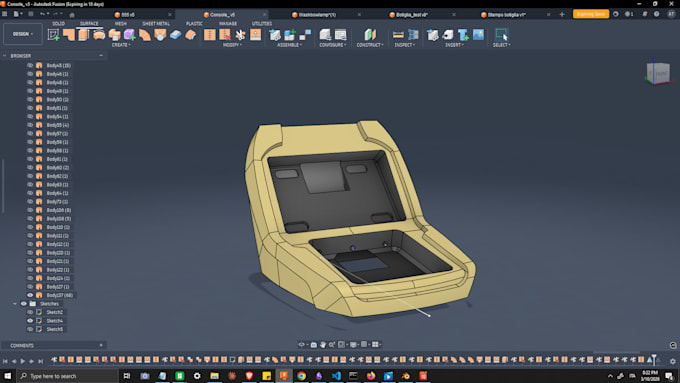
Task: Click the orange Expiring Soon button
Action: click(591, 14)
